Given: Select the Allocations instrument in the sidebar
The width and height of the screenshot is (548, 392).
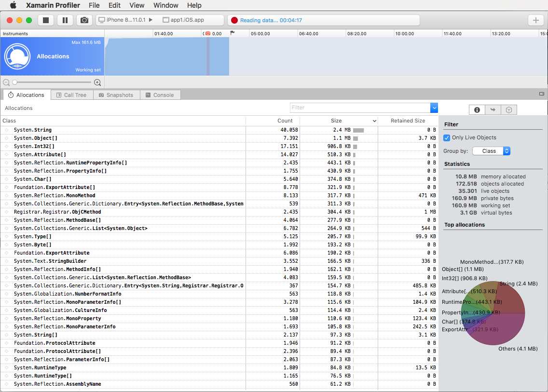Looking at the screenshot, I should tap(52, 56).
